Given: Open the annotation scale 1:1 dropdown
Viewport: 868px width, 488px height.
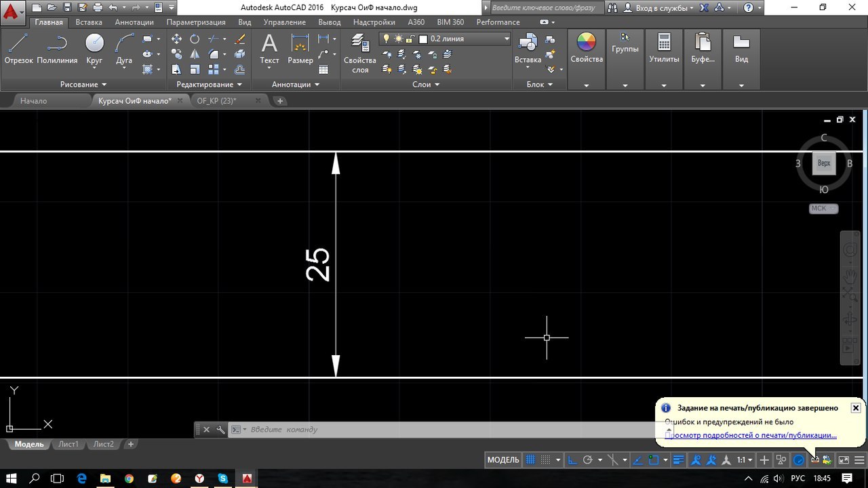Looking at the screenshot, I should coord(744,460).
